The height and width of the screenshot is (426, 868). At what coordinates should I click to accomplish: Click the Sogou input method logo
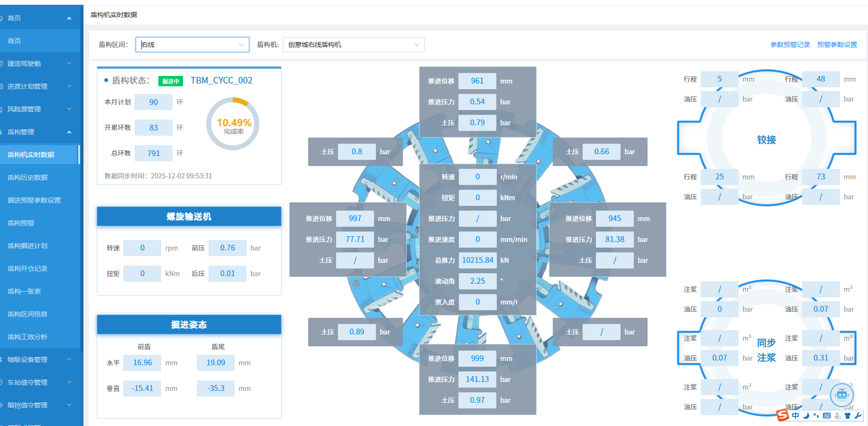tap(783, 416)
